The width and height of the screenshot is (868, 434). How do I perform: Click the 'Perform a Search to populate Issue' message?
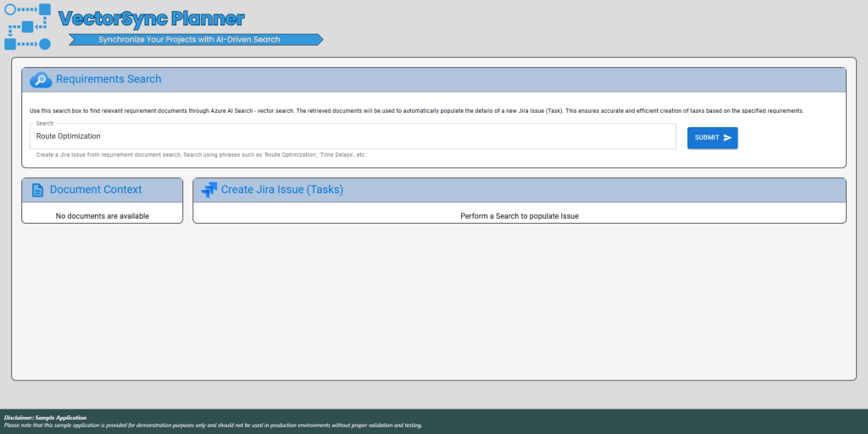tap(519, 216)
